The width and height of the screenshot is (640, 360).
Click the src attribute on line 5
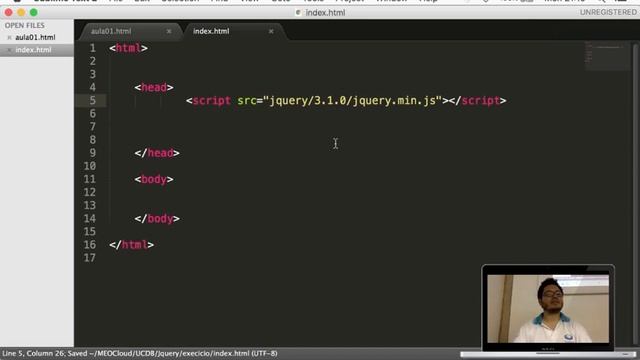(247, 100)
